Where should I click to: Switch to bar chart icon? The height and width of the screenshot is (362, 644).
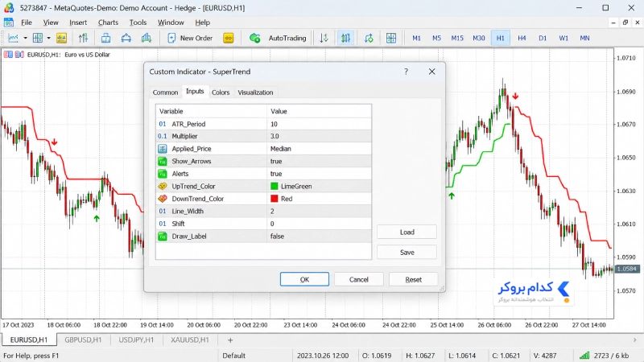324,38
